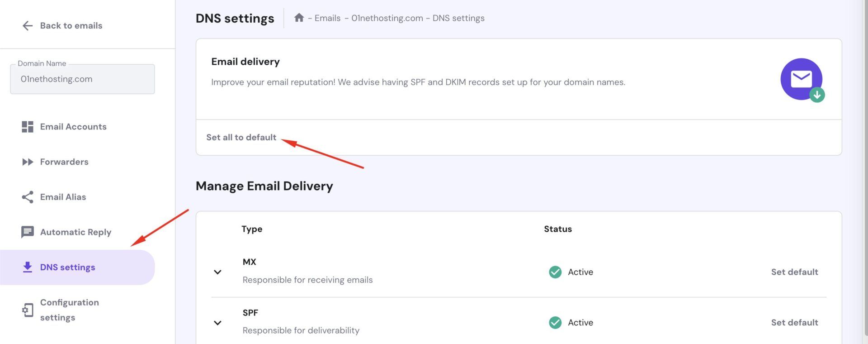The width and height of the screenshot is (868, 344).
Task: Click the back arrow icon beside Back to emails
Action: [x=28, y=26]
